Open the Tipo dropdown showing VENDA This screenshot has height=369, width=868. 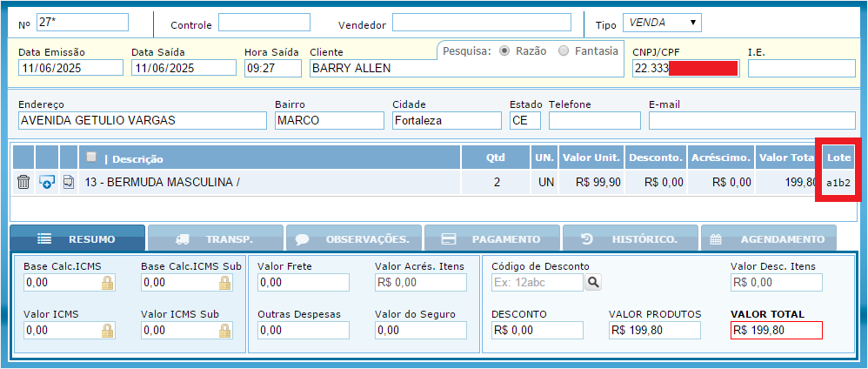tap(662, 23)
